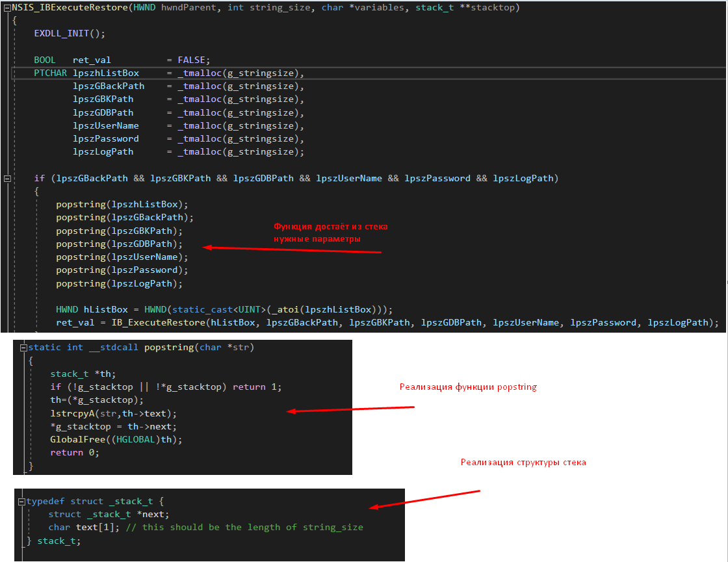Click the EXDLL_INIT() macro call
Screen dimensions: 728x562
pos(69,34)
